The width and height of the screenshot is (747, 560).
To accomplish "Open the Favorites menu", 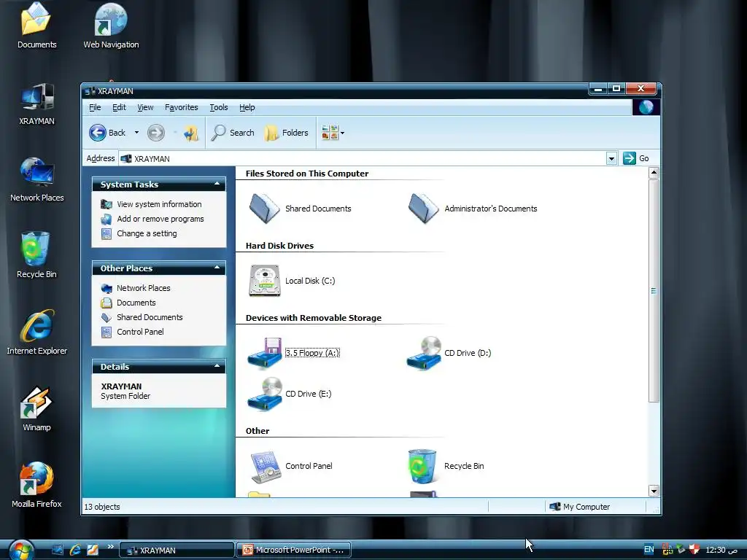I will click(182, 108).
